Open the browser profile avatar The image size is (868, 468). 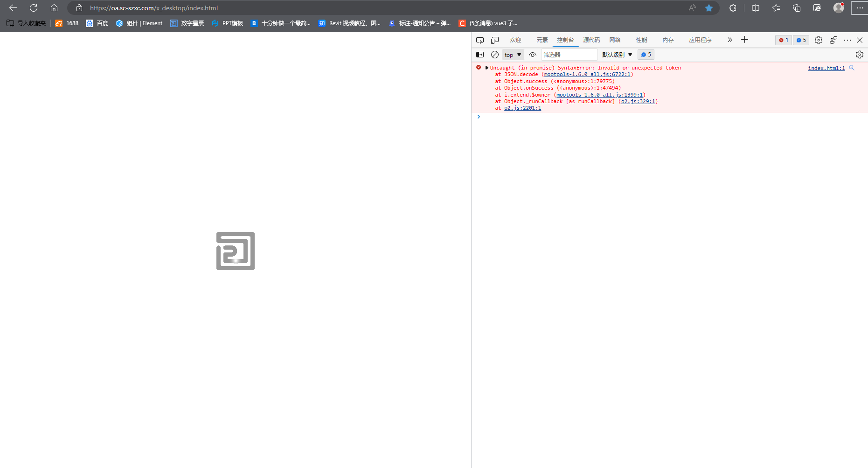tap(839, 8)
